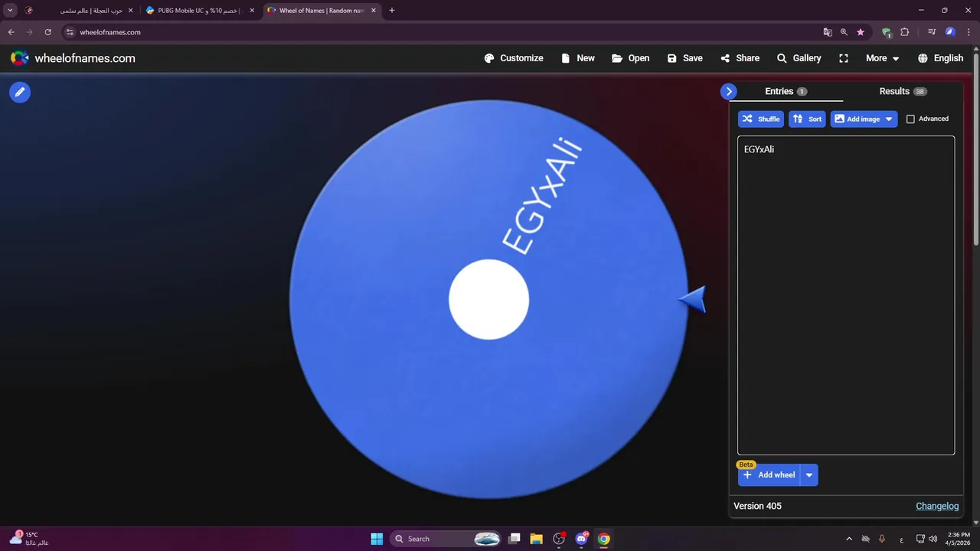This screenshot has width=980, height=551.
Task: Expand the Add image dropdown arrow
Action: coord(889,119)
